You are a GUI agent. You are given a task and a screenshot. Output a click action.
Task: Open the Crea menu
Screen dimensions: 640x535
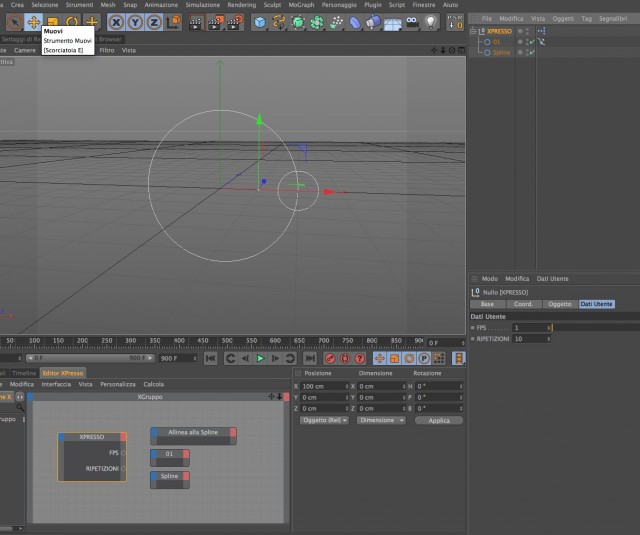pyautogui.click(x=17, y=5)
